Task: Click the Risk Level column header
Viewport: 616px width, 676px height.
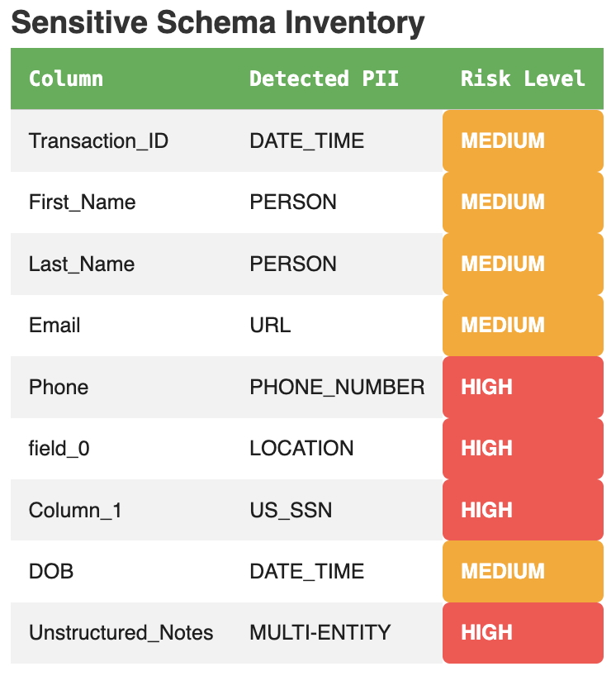Action: click(523, 79)
